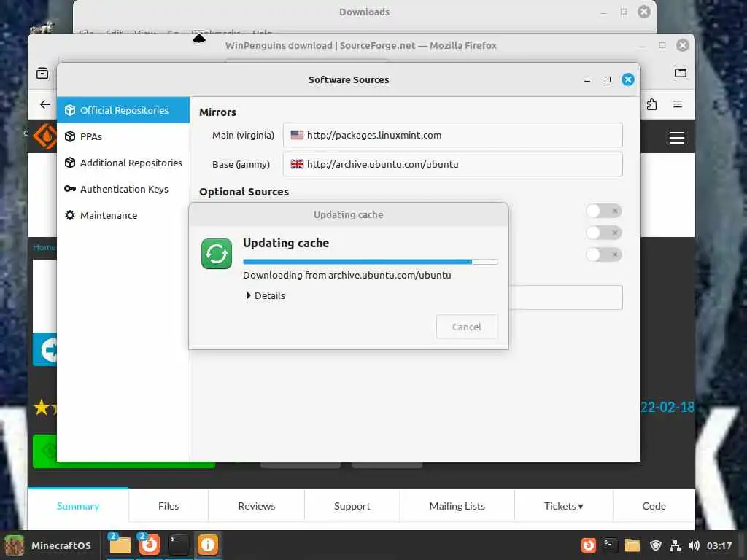Cancel the cache update
The width and height of the screenshot is (747, 560).
tap(467, 327)
